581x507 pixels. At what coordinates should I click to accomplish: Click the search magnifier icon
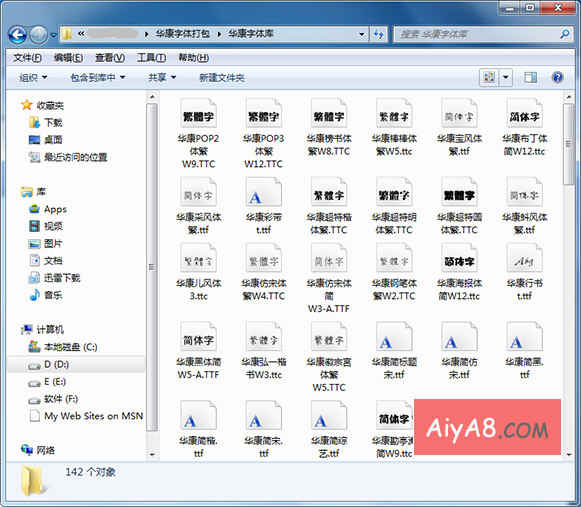[x=564, y=34]
